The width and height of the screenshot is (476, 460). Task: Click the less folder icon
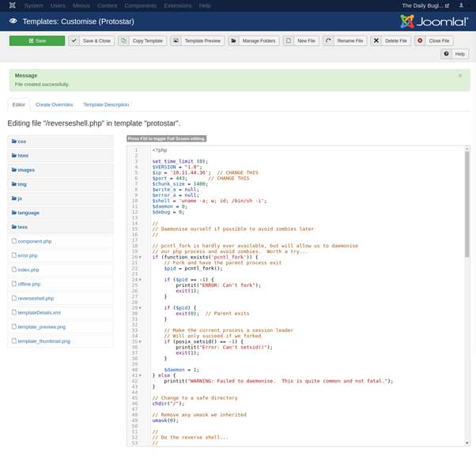click(x=14, y=227)
